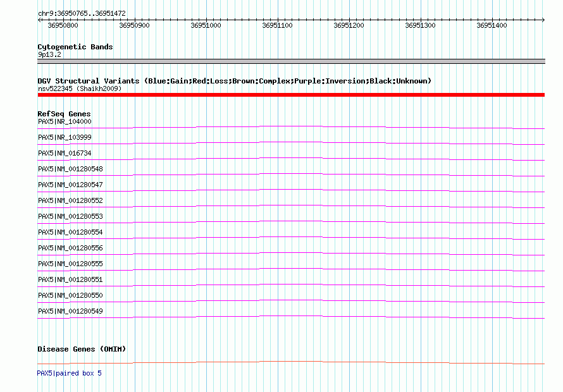Select transcript PAX5|NM_001280556

coord(70,248)
